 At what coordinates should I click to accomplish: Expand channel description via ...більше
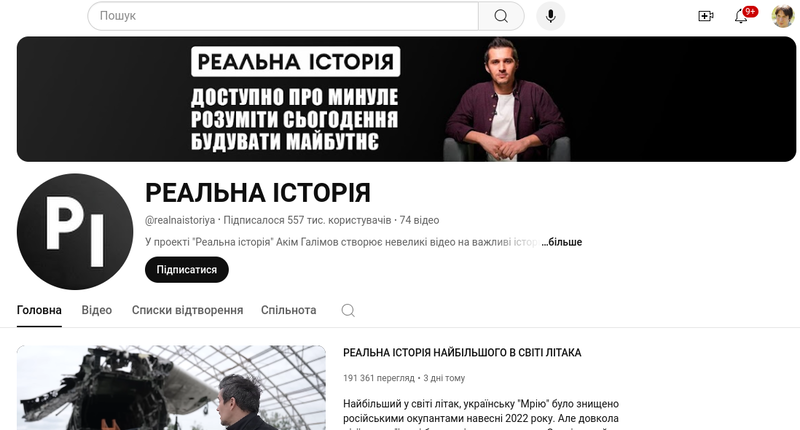(x=562, y=242)
